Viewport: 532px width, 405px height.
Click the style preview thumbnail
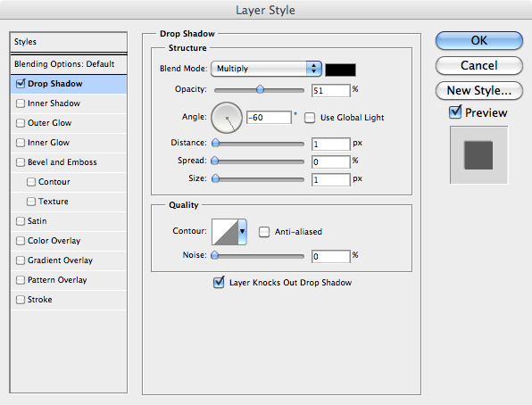478,155
